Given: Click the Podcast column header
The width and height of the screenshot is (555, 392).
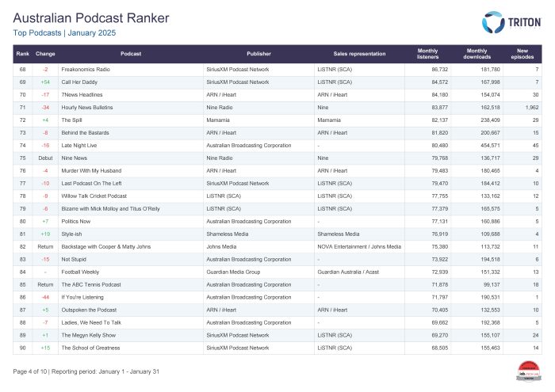Looking at the screenshot, I should [x=131, y=54].
